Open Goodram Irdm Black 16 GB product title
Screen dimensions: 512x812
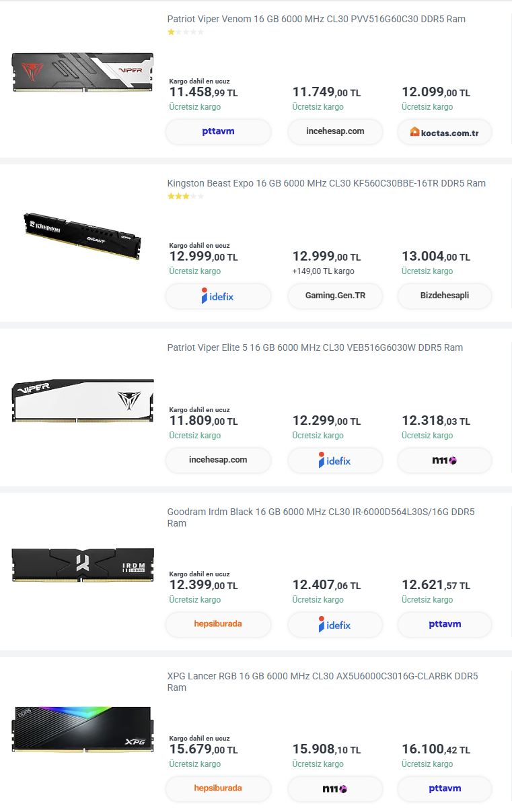pos(322,517)
